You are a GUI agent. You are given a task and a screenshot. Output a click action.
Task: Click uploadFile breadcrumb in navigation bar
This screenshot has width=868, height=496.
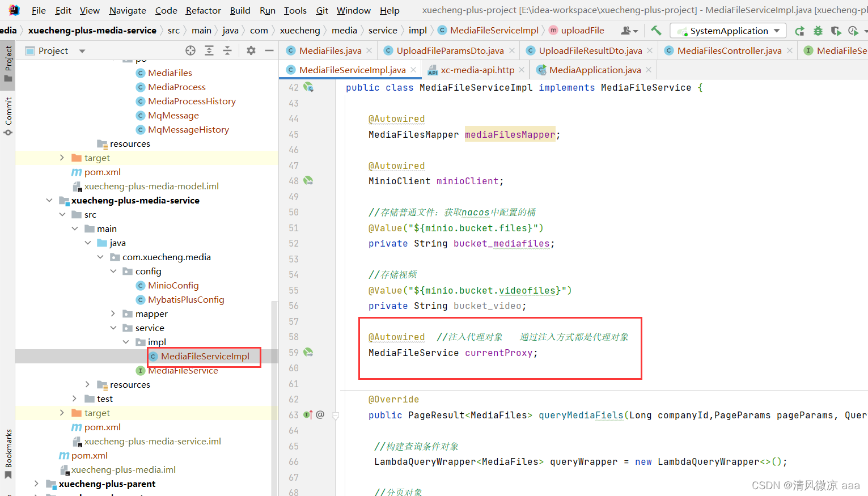[582, 31]
